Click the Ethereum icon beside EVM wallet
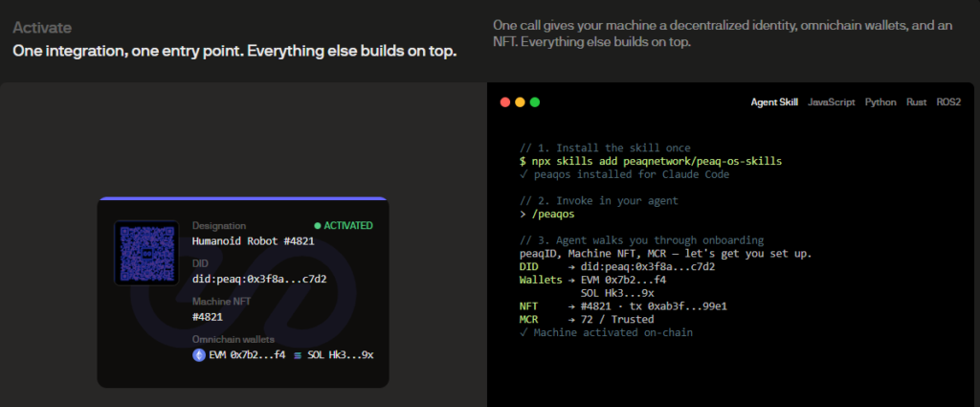The height and width of the screenshot is (407, 980). pos(199,355)
